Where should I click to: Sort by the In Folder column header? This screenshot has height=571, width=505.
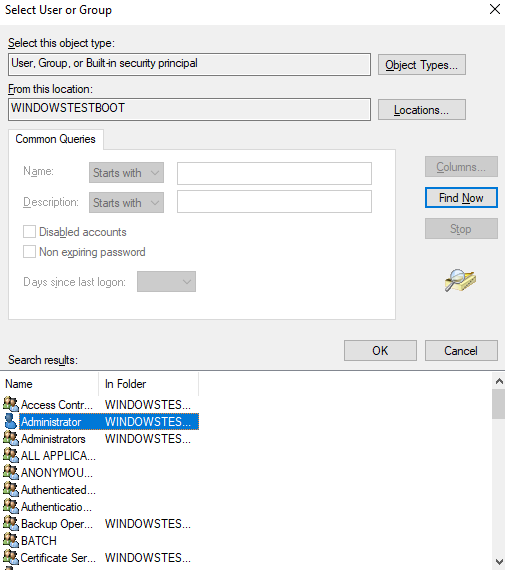point(149,384)
